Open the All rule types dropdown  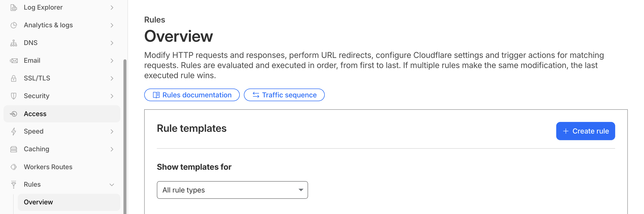point(232,190)
